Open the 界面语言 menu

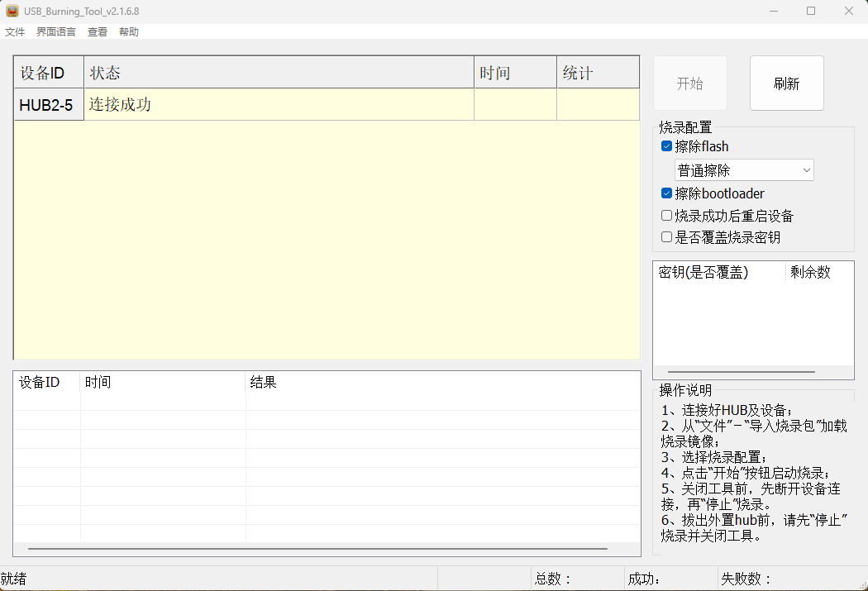coord(56,32)
